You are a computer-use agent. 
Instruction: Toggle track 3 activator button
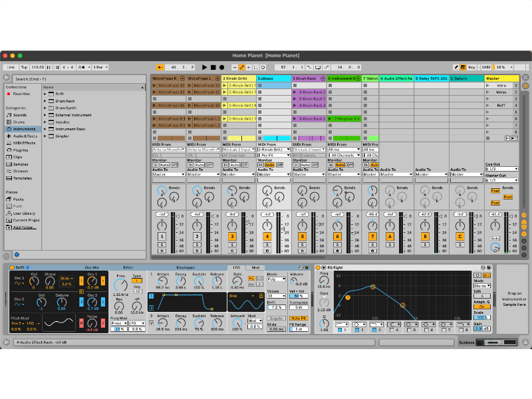[232, 237]
